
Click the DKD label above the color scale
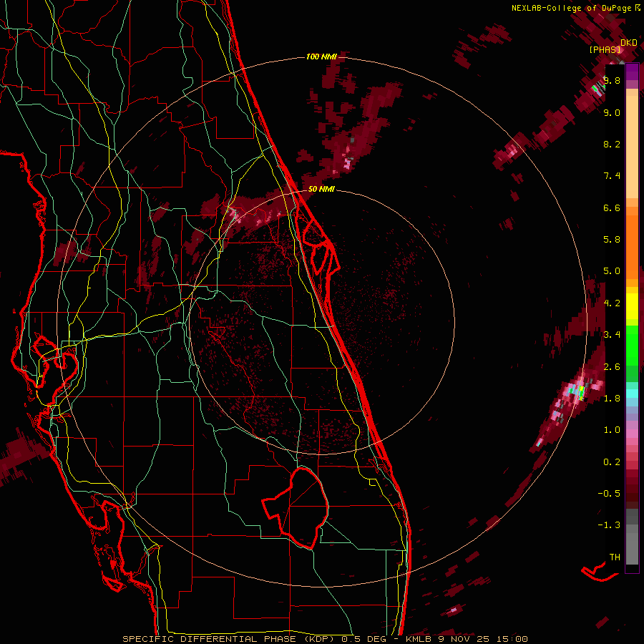pos(629,42)
